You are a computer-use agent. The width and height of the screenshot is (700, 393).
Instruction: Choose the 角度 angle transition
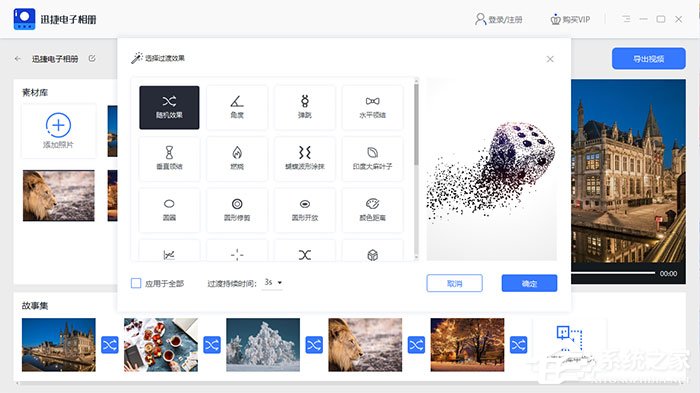[237, 108]
